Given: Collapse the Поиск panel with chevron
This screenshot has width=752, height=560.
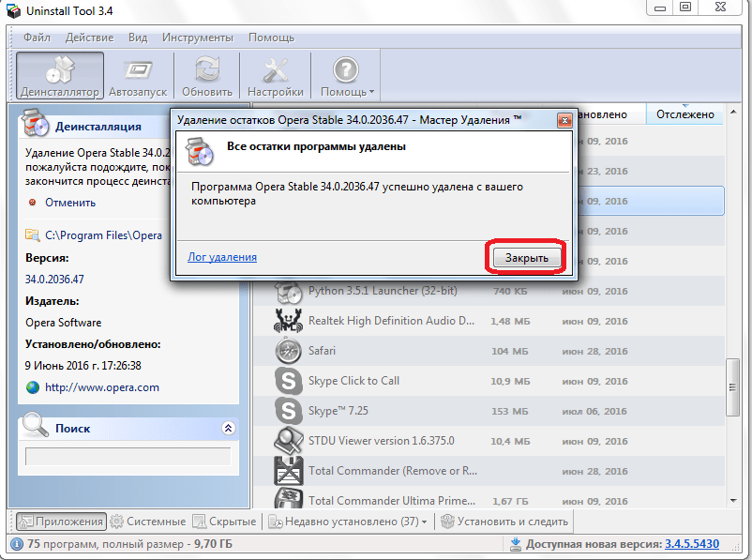Looking at the screenshot, I should pos(227,428).
